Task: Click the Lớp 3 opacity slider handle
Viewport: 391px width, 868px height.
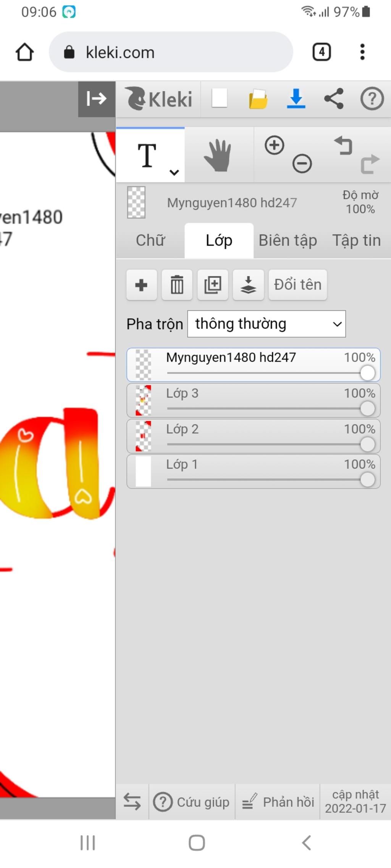Action: (x=367, y=409)
